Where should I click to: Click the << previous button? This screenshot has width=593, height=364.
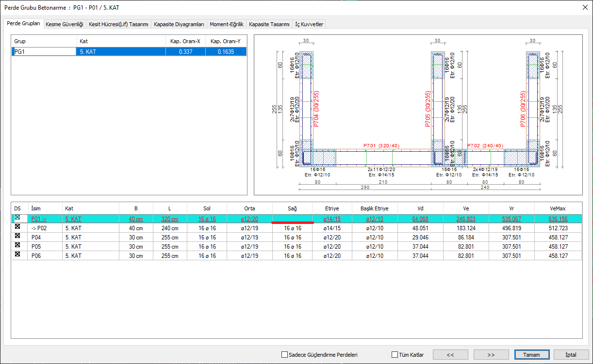point(450,355)
